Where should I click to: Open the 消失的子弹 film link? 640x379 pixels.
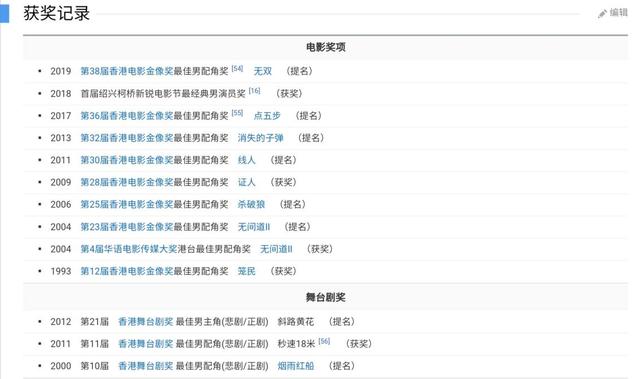[260, 138]
